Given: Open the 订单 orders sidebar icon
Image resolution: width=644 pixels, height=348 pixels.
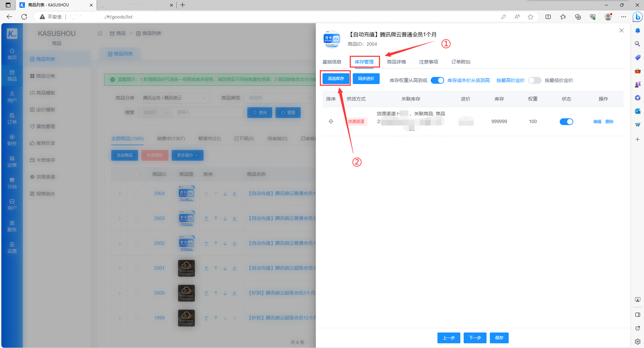Looking at the screenshot, I should point(12,119).
